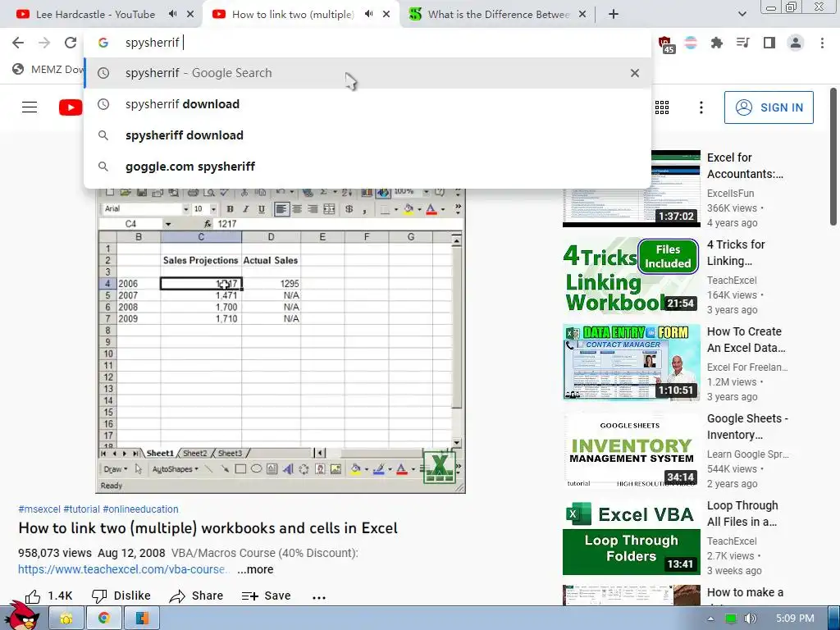The image size is (840, 630).
Task: Mute the 'How to link two' tab audio
Action: [368, 14]
